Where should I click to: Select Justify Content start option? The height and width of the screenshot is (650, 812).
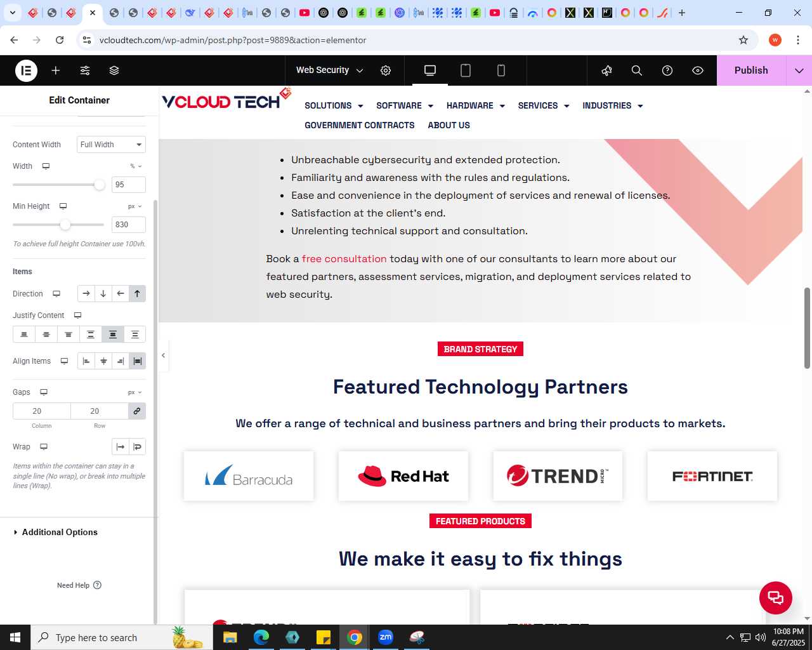[x=24, y=335]
